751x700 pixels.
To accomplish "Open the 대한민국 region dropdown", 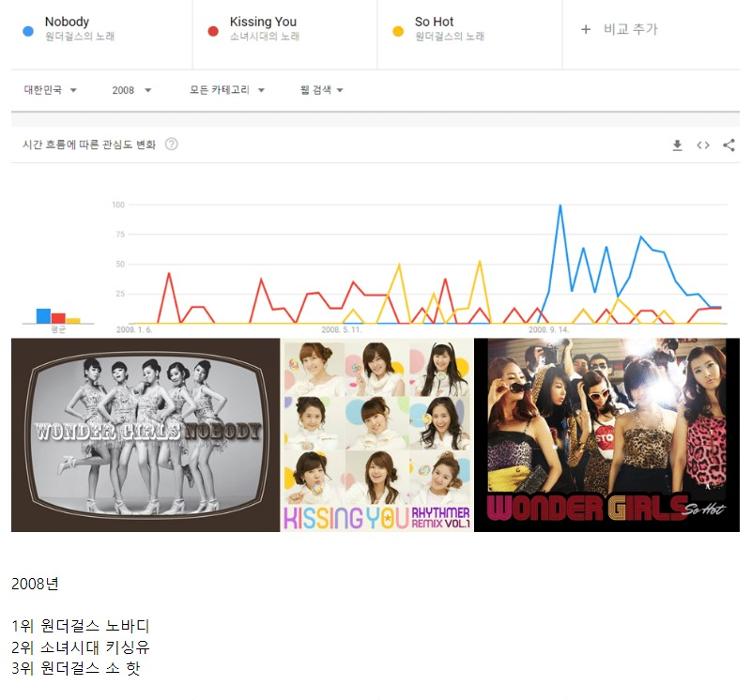I will 51,90.
